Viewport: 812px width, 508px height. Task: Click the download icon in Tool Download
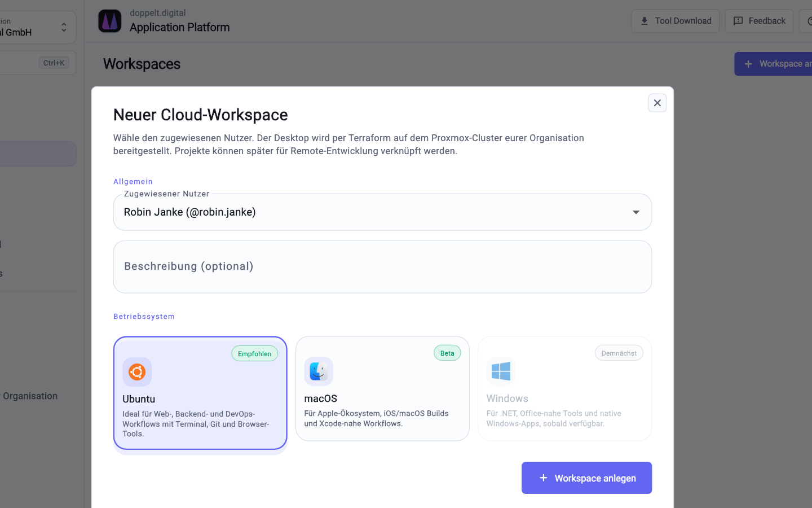pos(644,21)
